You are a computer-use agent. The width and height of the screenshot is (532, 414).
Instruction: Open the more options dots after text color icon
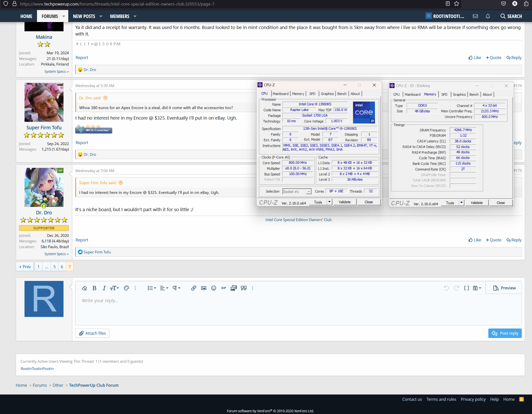[x=135, y=288]
